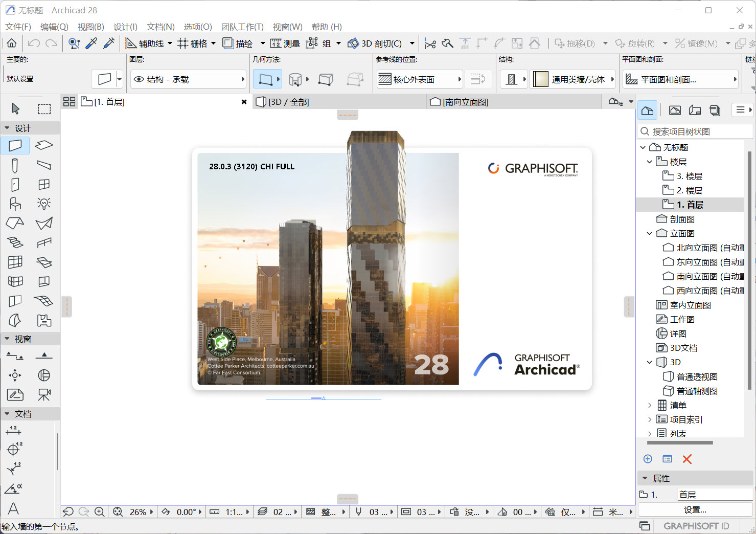
Task: Select the Roof tool
Action: [x=15, y=223]
